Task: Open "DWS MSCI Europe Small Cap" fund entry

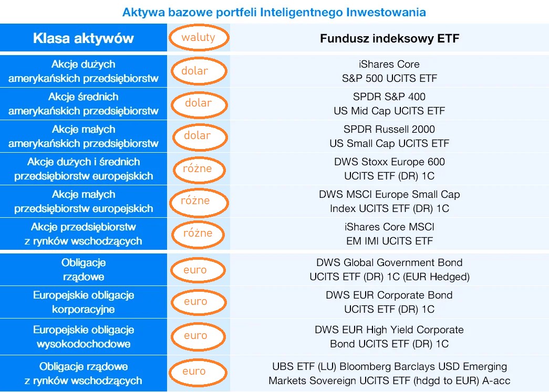Action: point(389,202)
